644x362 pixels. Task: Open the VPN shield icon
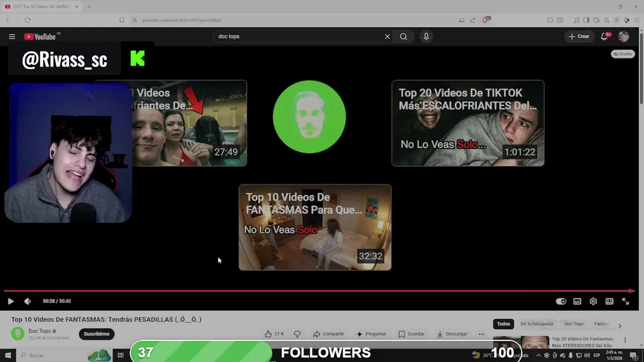[616, 20]
